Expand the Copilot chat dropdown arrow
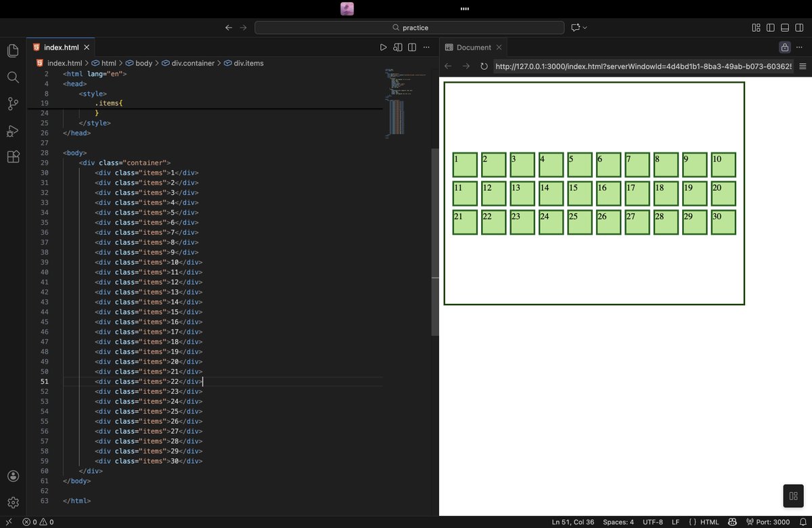 [585, 28]
